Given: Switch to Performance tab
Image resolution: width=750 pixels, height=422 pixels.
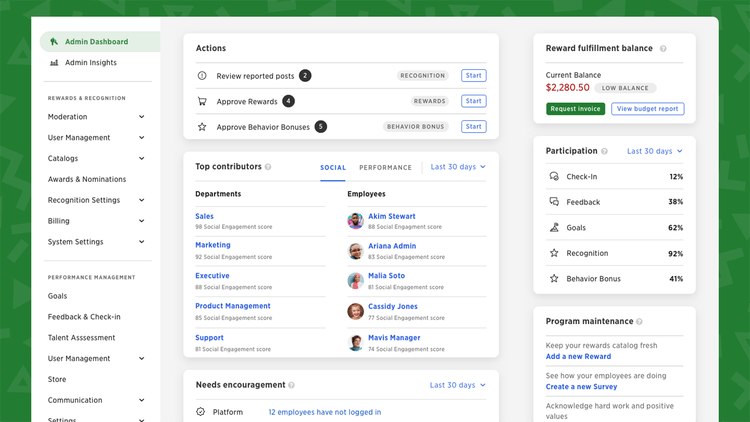Looking at the screenshot, I should pyautogui.click(x=386, y=167).
